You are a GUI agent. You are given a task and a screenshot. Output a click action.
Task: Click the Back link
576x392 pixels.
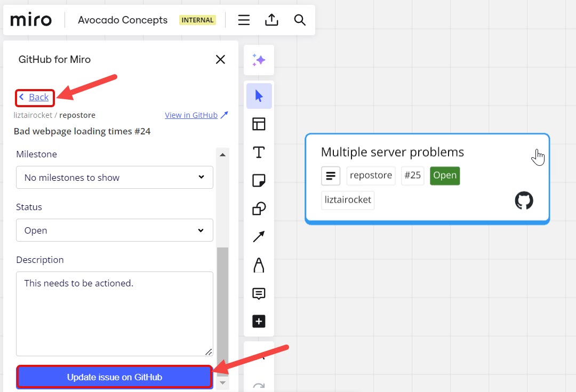(38, 97)
